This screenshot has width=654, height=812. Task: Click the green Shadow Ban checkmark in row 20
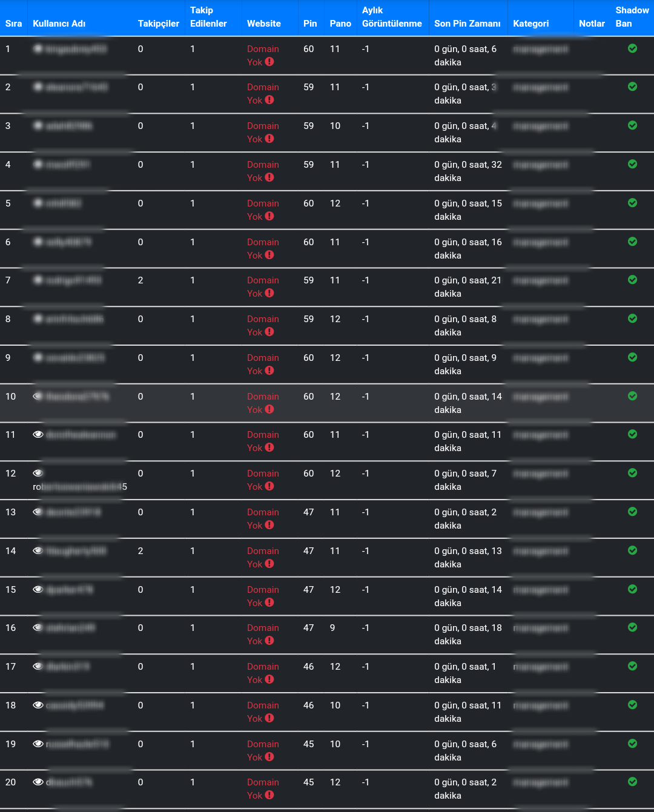632,782
